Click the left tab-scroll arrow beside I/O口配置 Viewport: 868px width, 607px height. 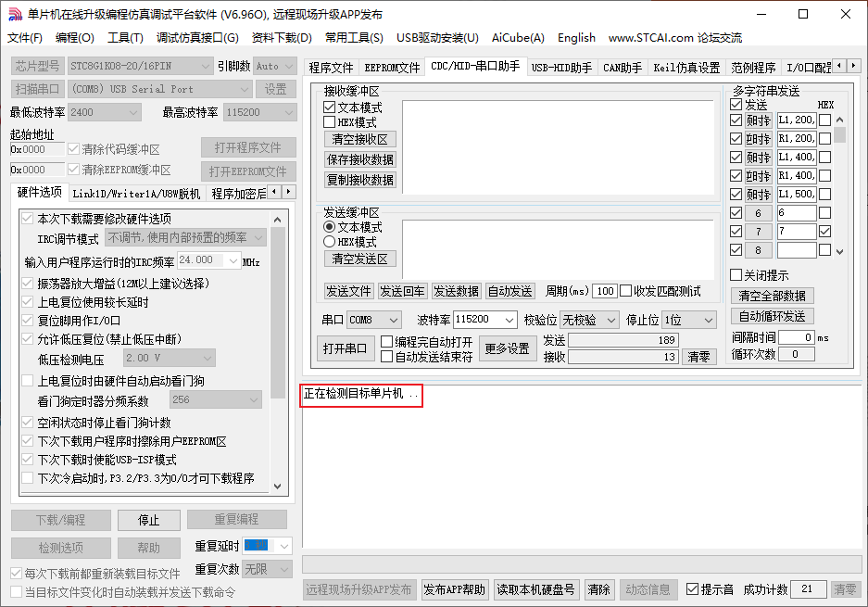click(x=841, y=66)
